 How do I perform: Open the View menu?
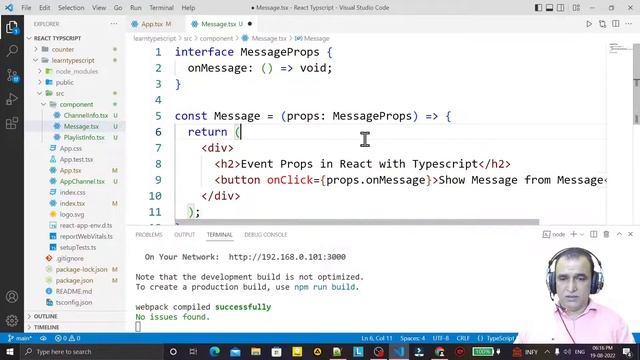pos(99,8)
